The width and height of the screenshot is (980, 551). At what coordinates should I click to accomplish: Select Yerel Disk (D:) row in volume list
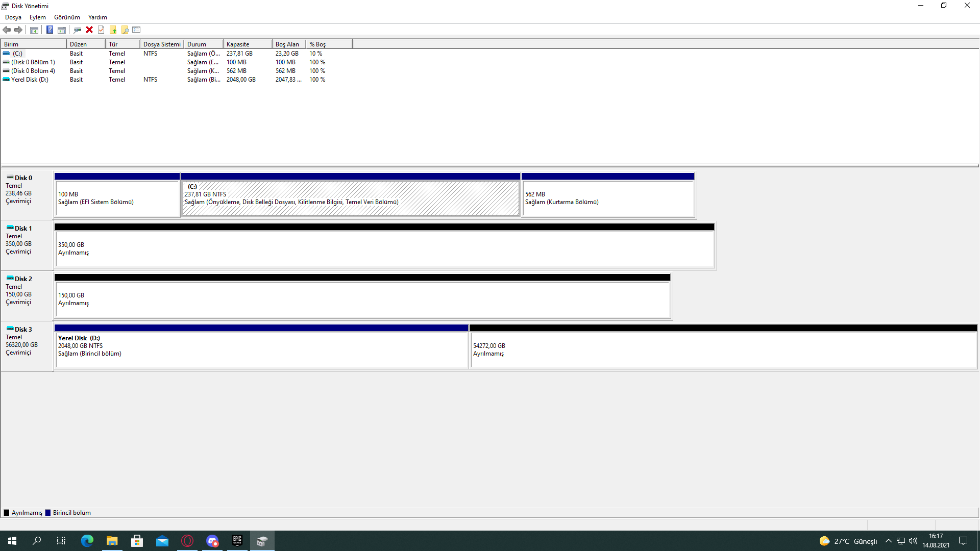pyautogui.click(x=30, y=80)
